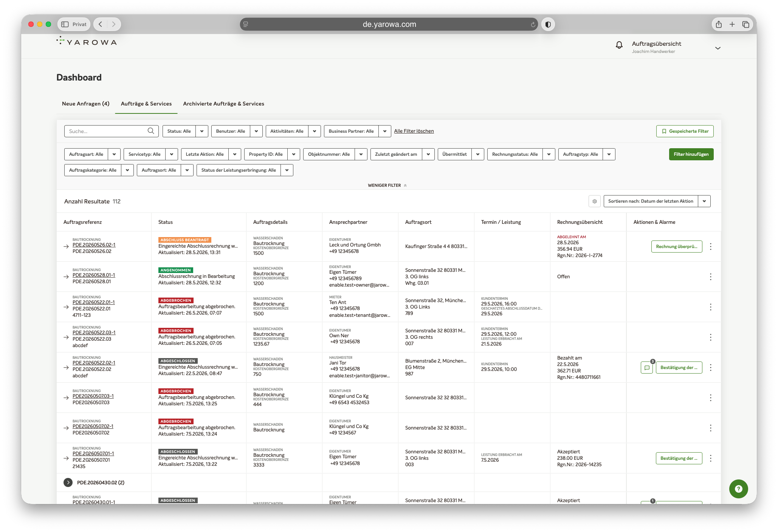Collapse filters via Weniger Filter

tap(387, 185)
